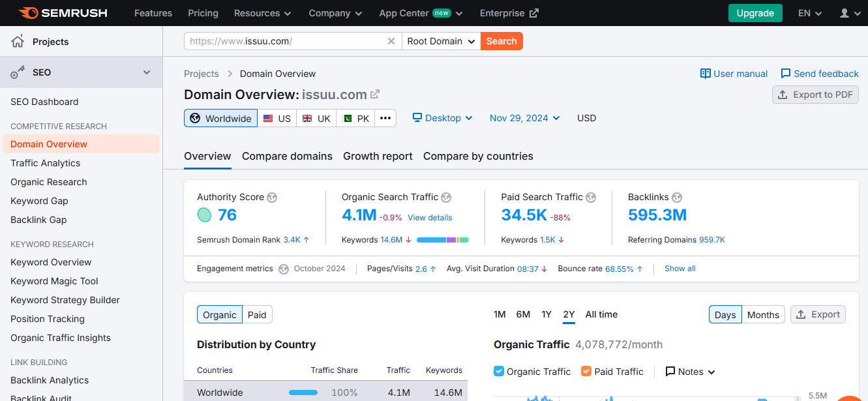This screenshot has width=868, height=401.
Task: Open Backlink Analytics in sidebar
Action: pos(50,380)
